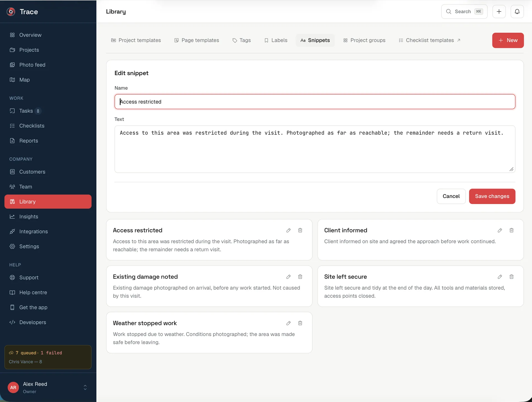Click the Search box in header

(x=464, y=12)
